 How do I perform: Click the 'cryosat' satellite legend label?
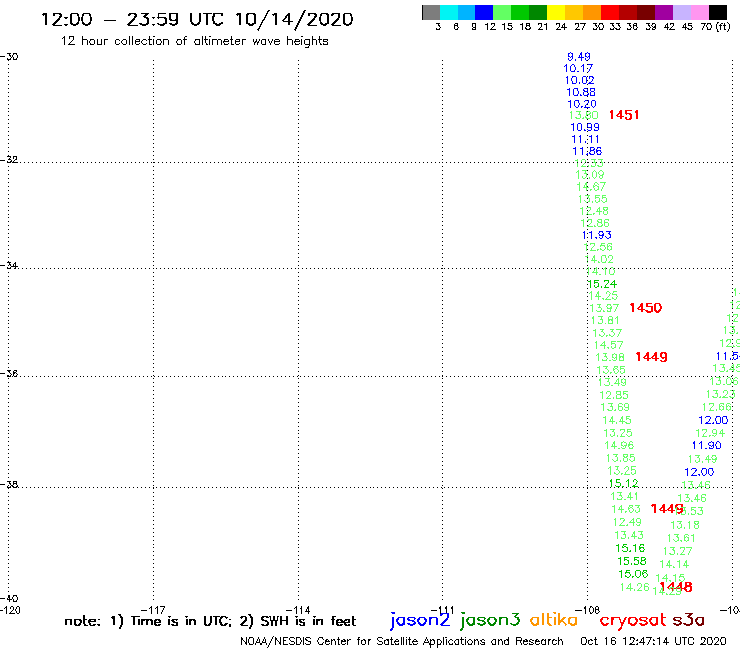tap(632, 620)
